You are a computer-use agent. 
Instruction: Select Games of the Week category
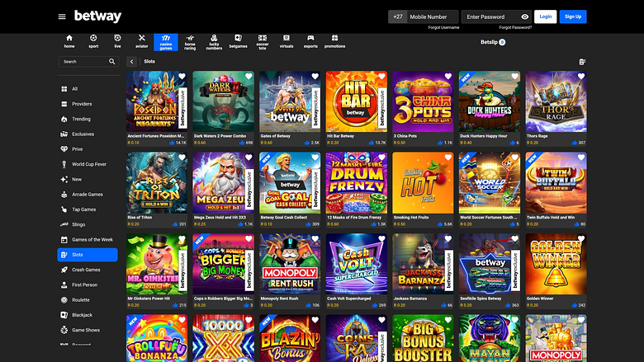tap(88, 239)
